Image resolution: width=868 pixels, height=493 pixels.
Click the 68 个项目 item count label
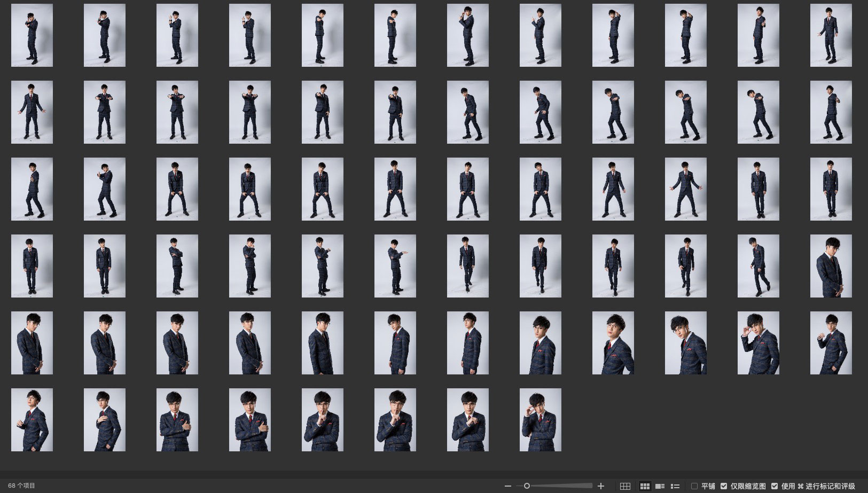[21, 486]
